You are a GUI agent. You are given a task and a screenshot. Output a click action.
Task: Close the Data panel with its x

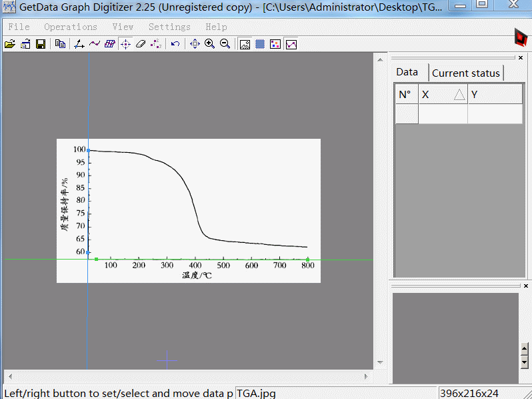click(x=521, y=57)
